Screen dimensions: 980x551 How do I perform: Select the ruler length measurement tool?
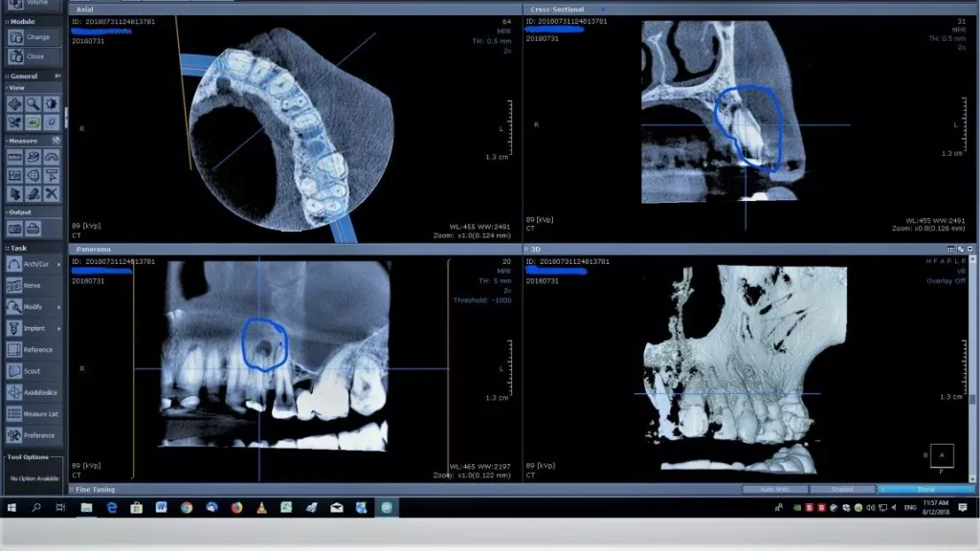(x=13, y=155)
